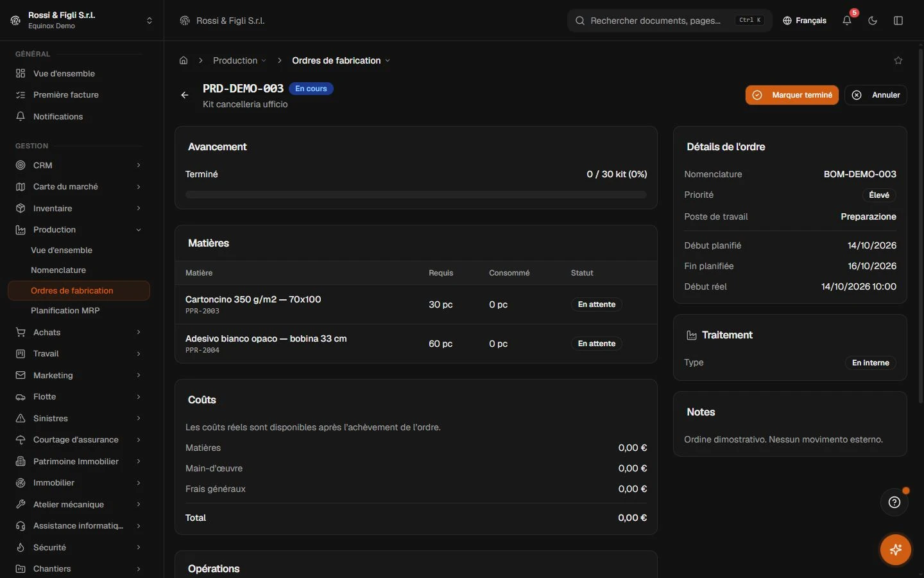Open Notifications in the sidebar
The image size is (924, 578).
pyautogui.click(x=79, y=116)
